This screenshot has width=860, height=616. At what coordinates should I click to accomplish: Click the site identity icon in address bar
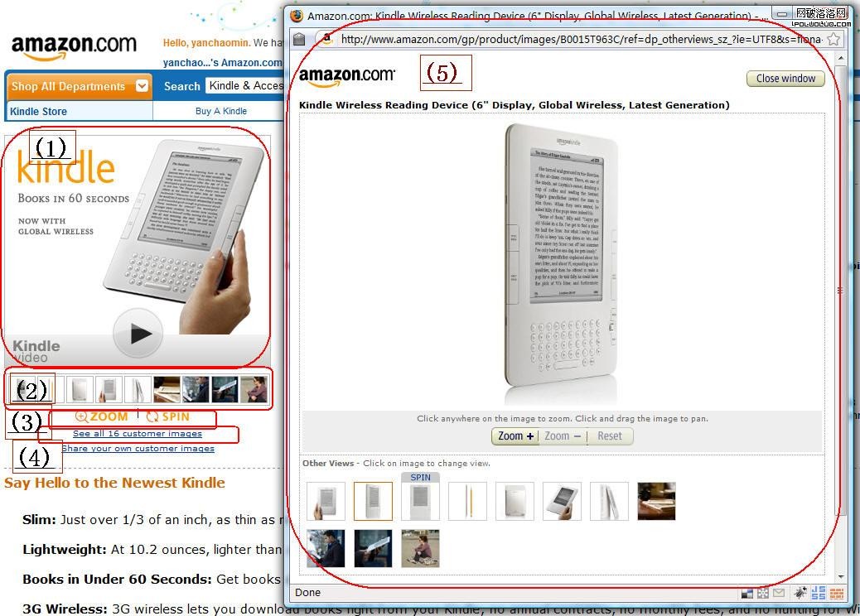326,39
